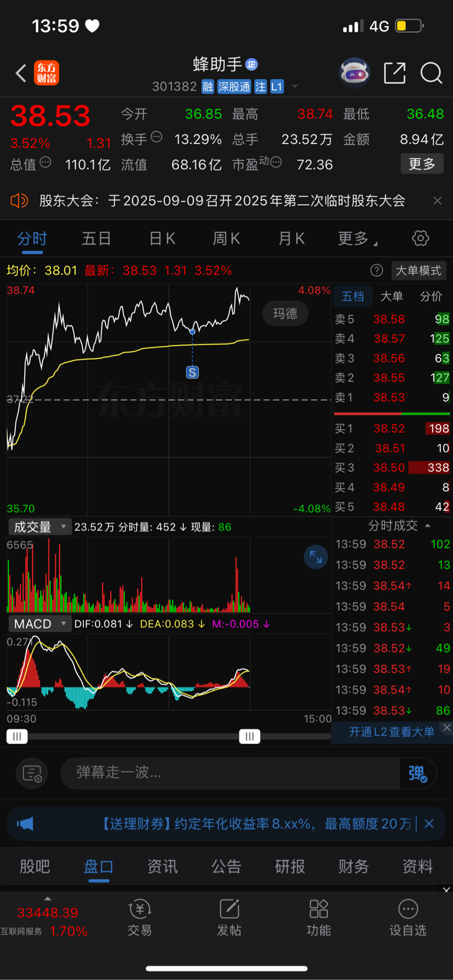Tap the promo megaphone icon
Viewport: 453px width, 980px height.
coord(25,824)
